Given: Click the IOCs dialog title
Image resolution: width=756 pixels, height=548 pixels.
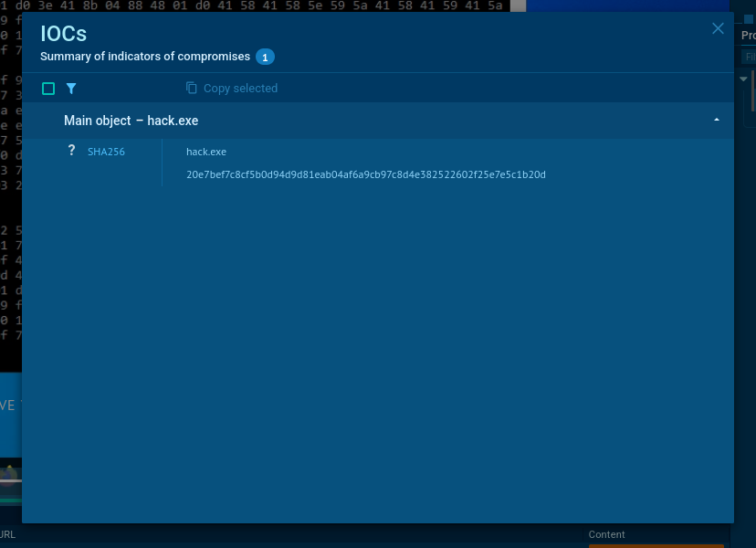Looking at the screenshot, I should tap(64, 34).
